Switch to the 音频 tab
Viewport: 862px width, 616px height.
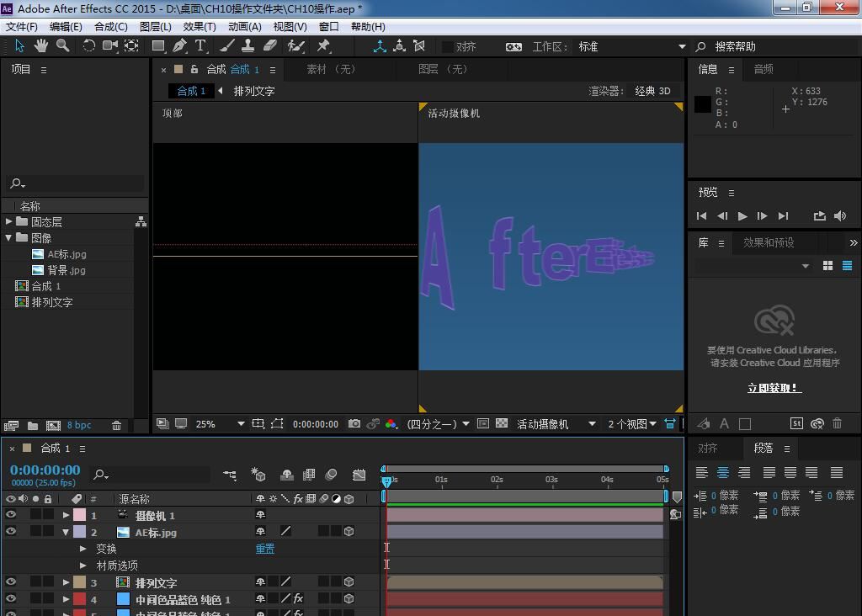coord(763,69)
